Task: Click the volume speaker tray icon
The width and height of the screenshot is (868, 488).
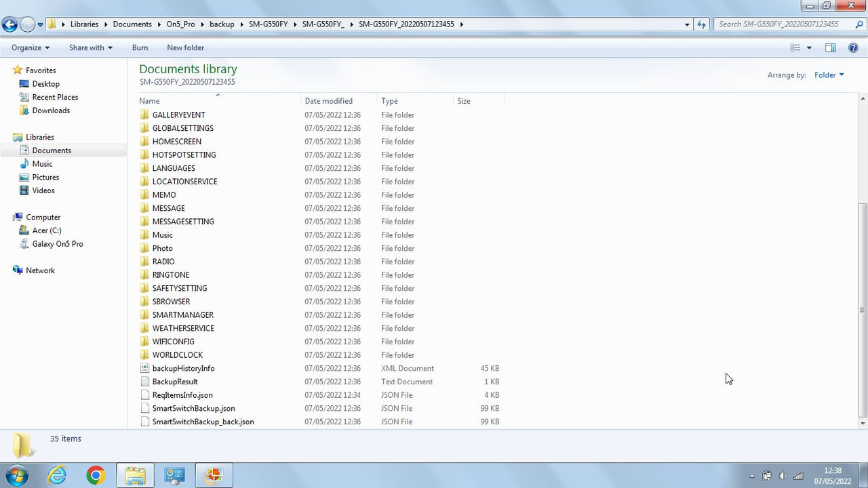Action: point(783,476)
